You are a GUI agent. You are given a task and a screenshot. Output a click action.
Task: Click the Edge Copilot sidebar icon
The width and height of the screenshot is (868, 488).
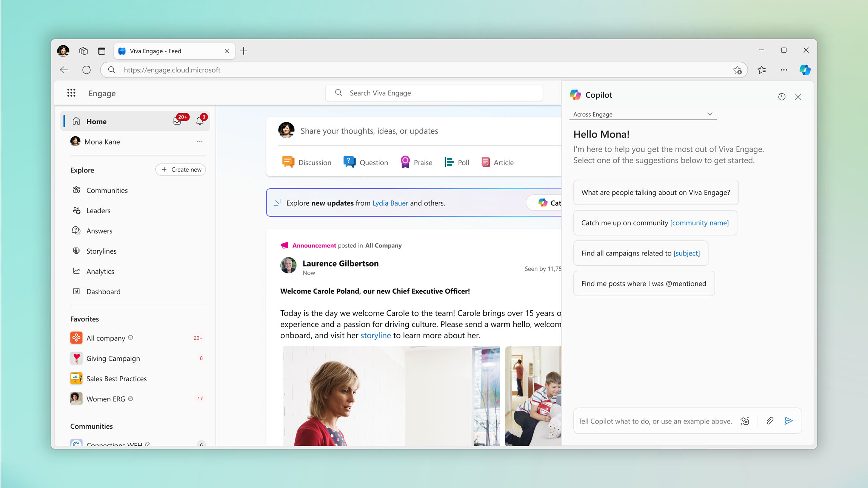click(805, 70)
